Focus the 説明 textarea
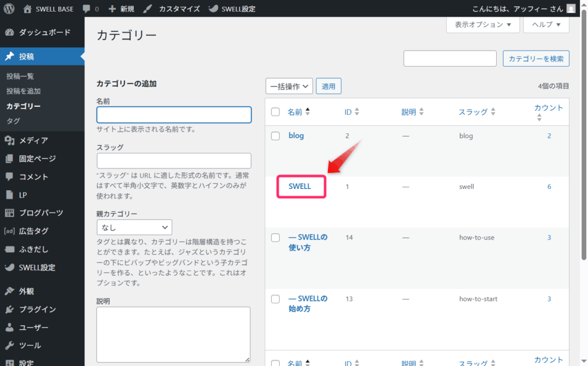Image resolution: width=588 pixels, height=366 pixels. point(173,335)
